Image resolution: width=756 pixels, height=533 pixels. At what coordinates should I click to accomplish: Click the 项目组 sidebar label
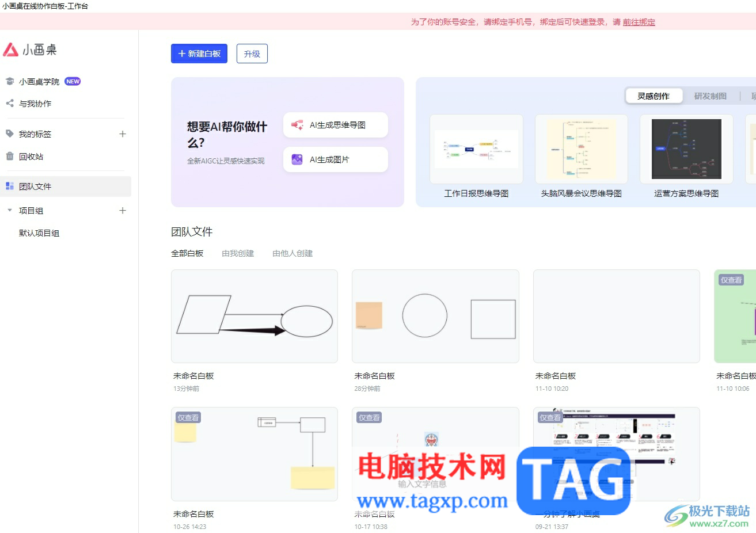click(x=31, y=211)
